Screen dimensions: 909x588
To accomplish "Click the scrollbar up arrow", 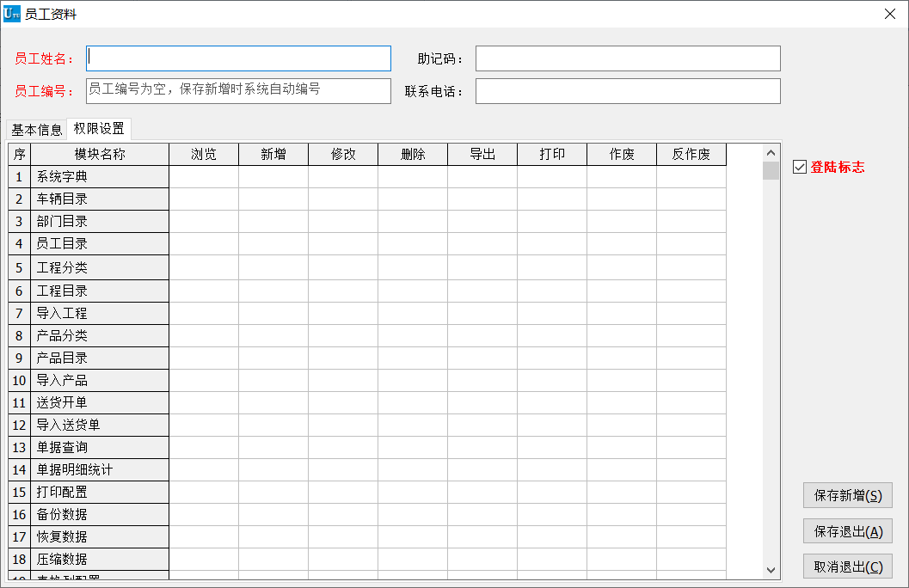I will click(x=770, y=151).
